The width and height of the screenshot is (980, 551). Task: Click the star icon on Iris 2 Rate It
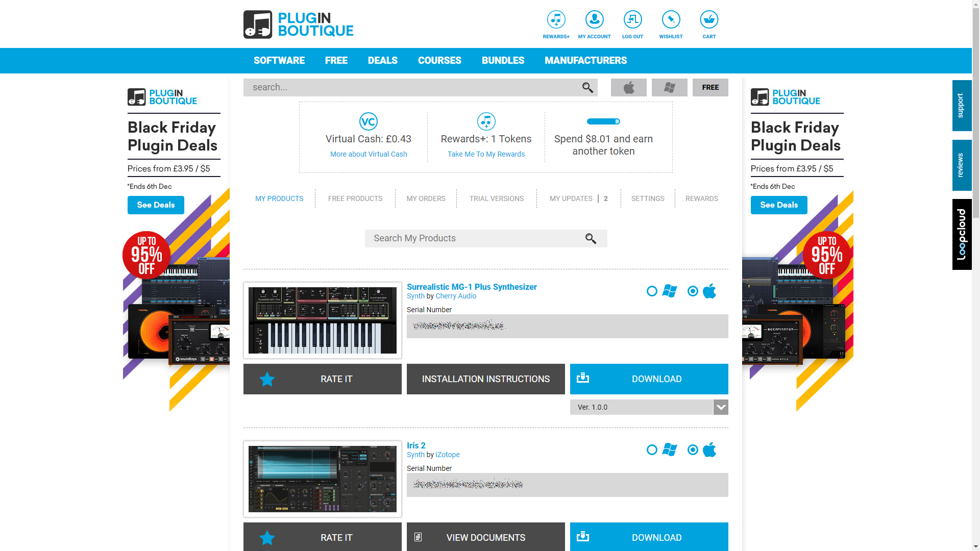pyautogui.click(x=267, y=538)
